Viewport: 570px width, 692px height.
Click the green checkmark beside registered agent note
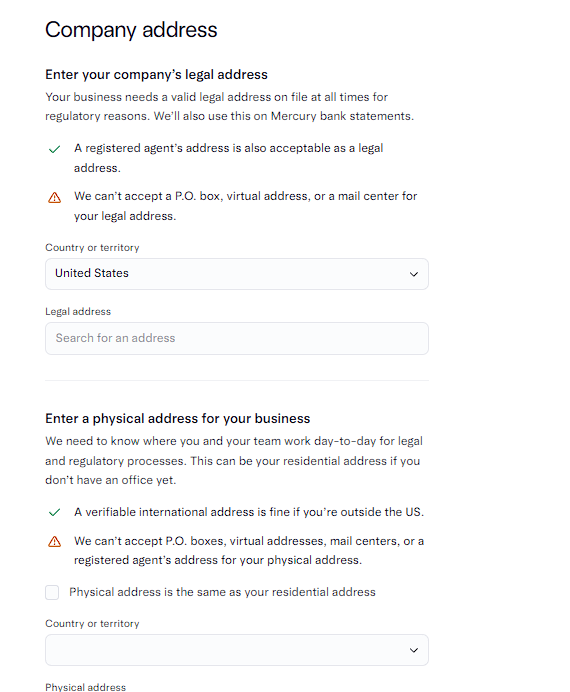(54, 150)
